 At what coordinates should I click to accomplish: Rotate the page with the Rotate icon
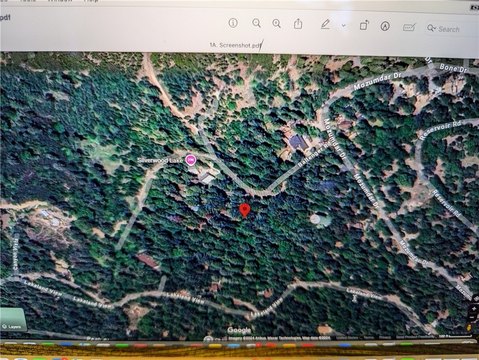(364, 25)
